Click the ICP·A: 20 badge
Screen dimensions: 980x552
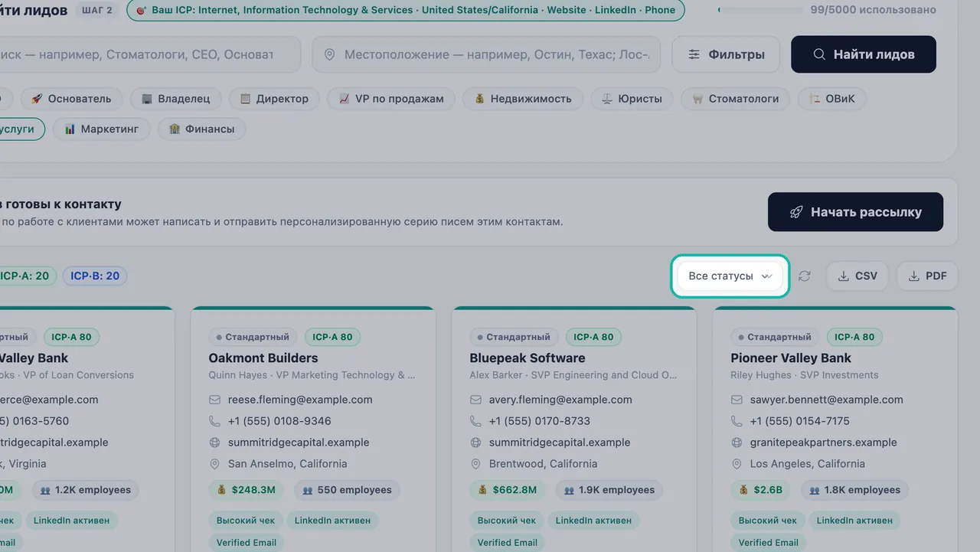tap(26, 276)
